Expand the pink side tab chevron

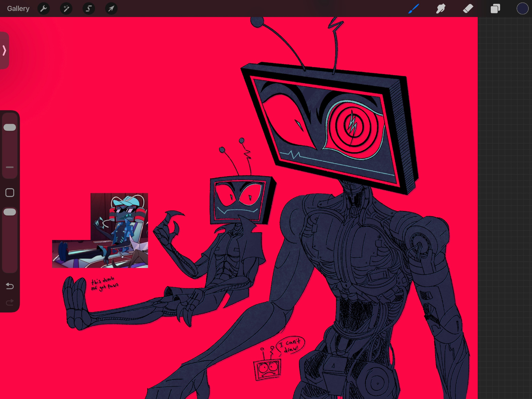click(x=4, y=50)
